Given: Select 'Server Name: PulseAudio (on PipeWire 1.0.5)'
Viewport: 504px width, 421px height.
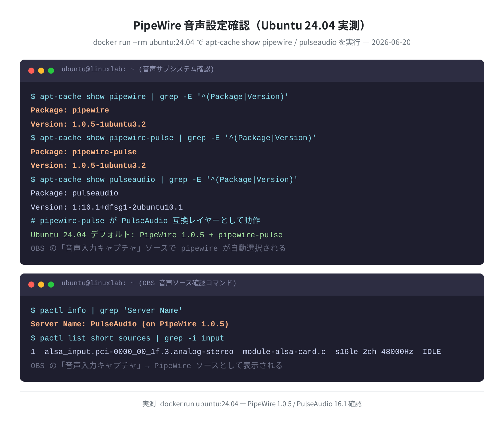Looking at the screenshot, I should coord(130,324).
